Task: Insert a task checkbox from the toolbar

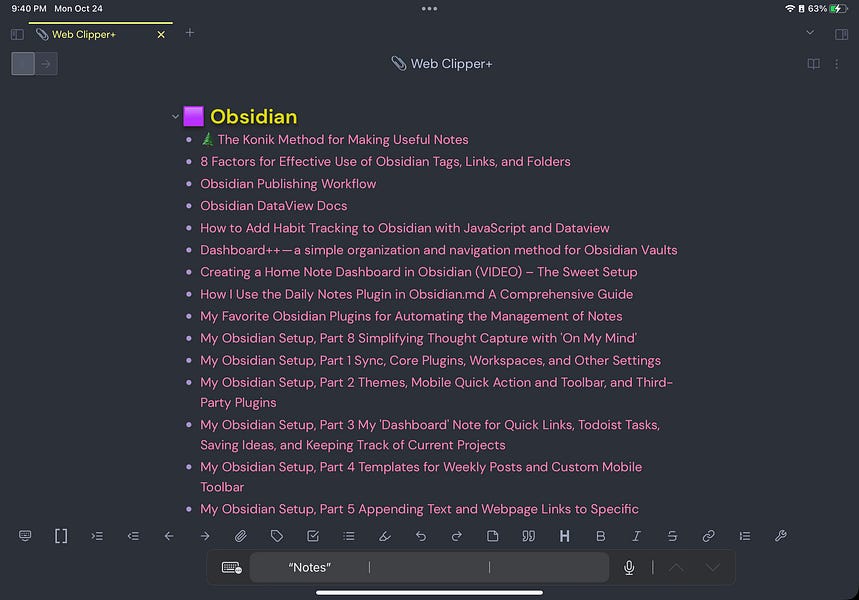Action: (312, 536)
